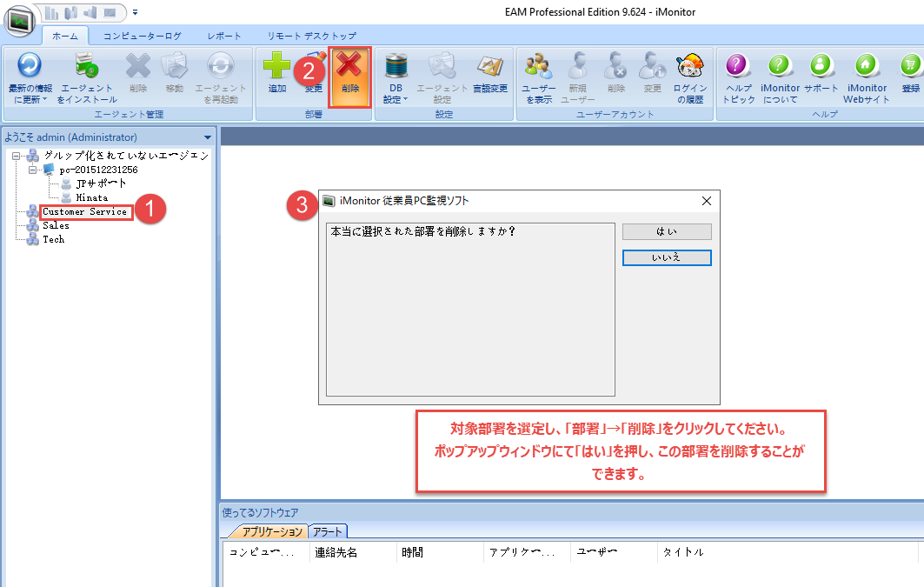Click the 新規ユーザー new user icon

577,66
